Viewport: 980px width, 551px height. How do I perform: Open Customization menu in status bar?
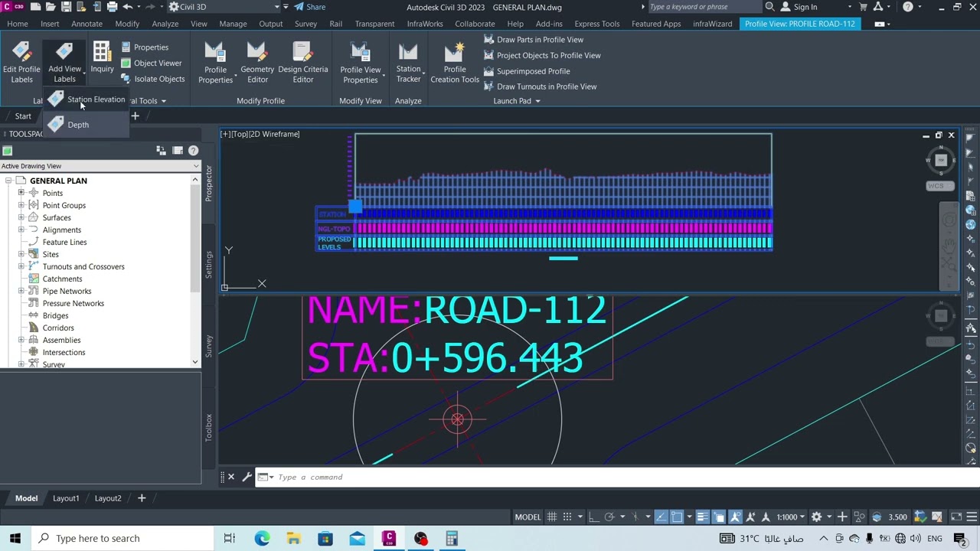(972, 517)
